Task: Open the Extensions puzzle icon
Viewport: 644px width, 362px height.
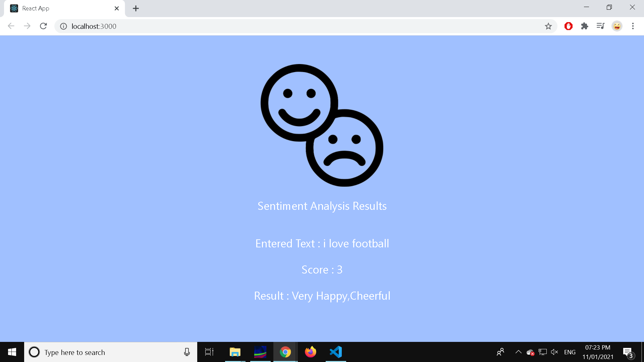Action: [x=585, y=26]
